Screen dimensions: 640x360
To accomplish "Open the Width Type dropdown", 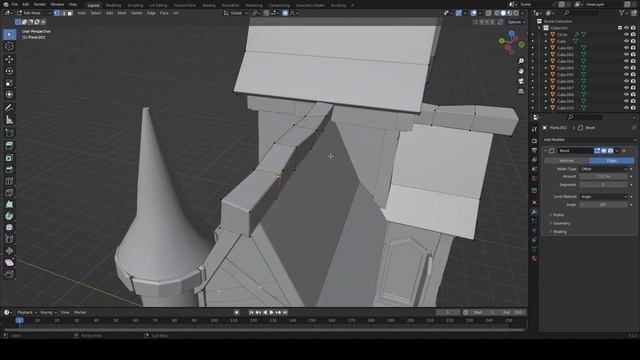I will point(603,169).
